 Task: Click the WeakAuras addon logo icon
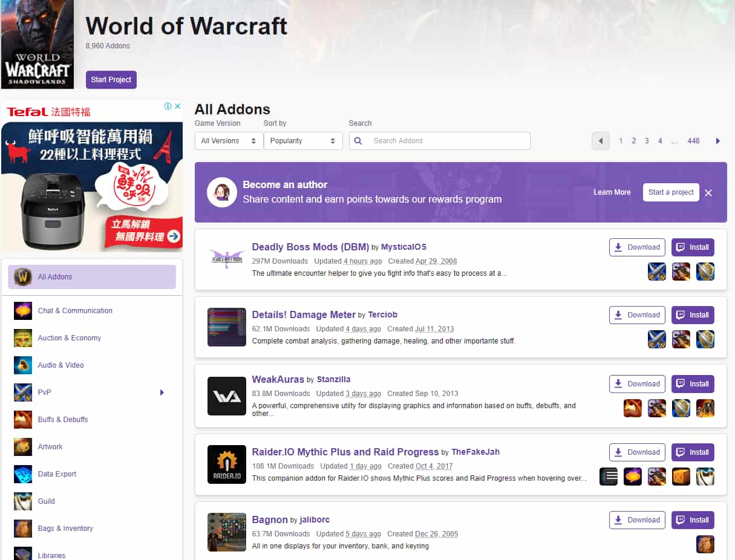(226, 396)
